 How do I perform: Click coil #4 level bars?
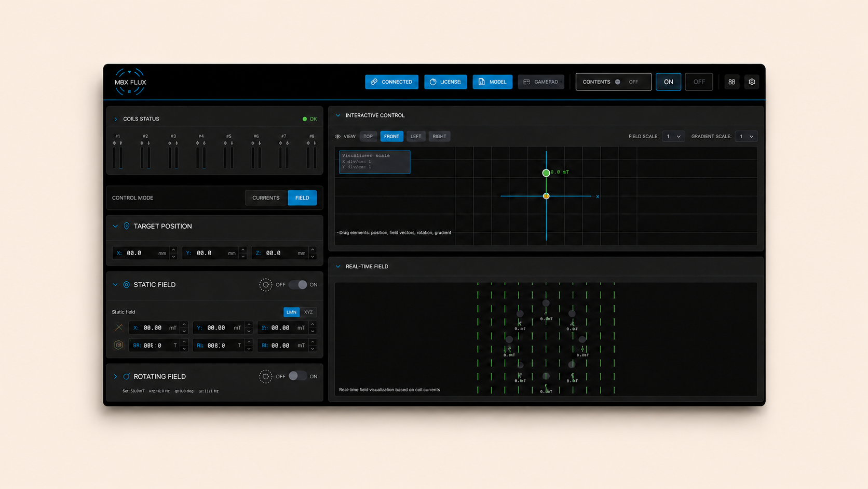coord(201,157)
